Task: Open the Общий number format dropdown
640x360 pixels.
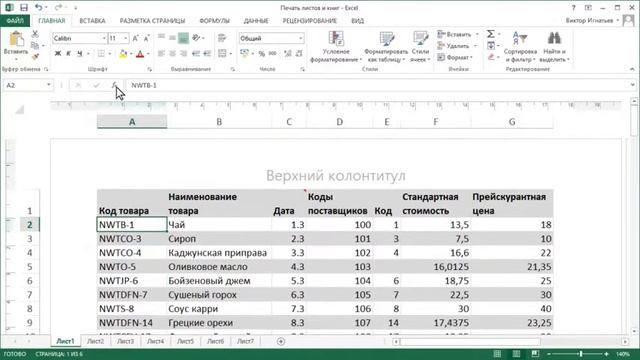Action: pyautogui.click(x=301, y=38)
